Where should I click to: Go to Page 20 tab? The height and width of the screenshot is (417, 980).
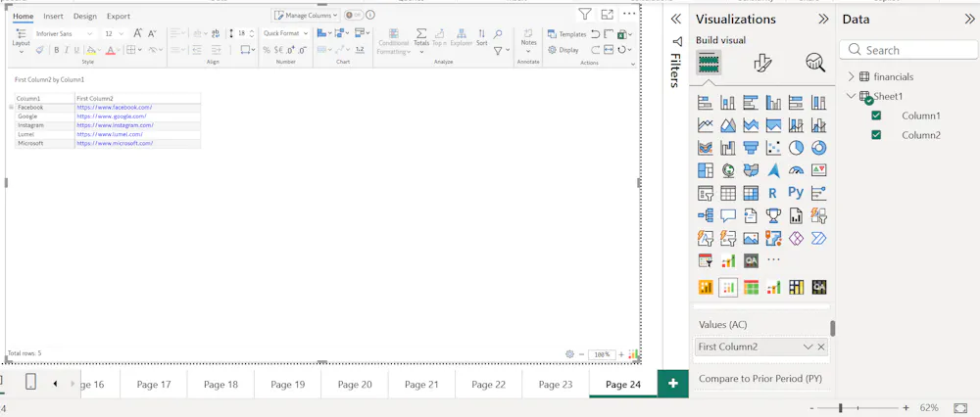tap(355, 385)
